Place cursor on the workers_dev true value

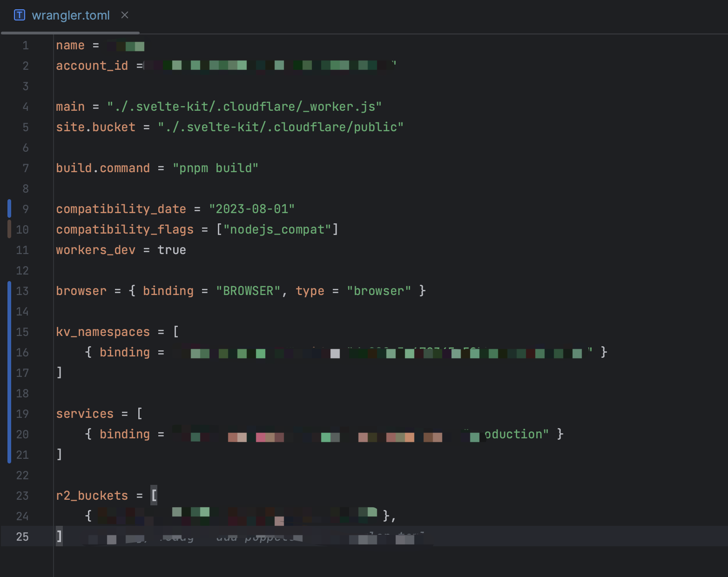pyautogui.click(x=171, y=249)
